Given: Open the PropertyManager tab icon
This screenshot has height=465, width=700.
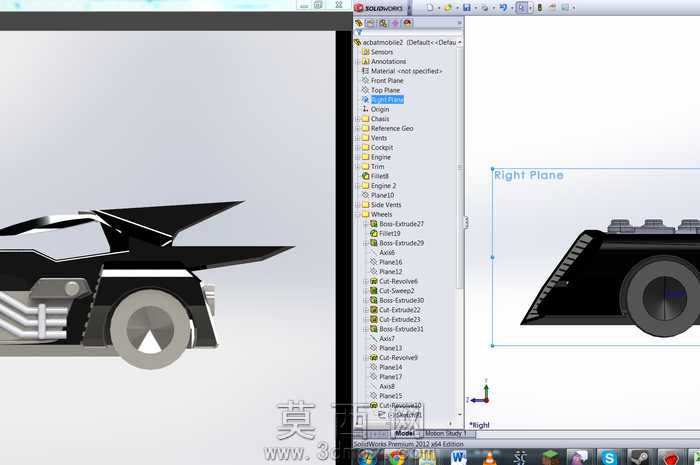Looking at the screenshot, I should [371, 23].
